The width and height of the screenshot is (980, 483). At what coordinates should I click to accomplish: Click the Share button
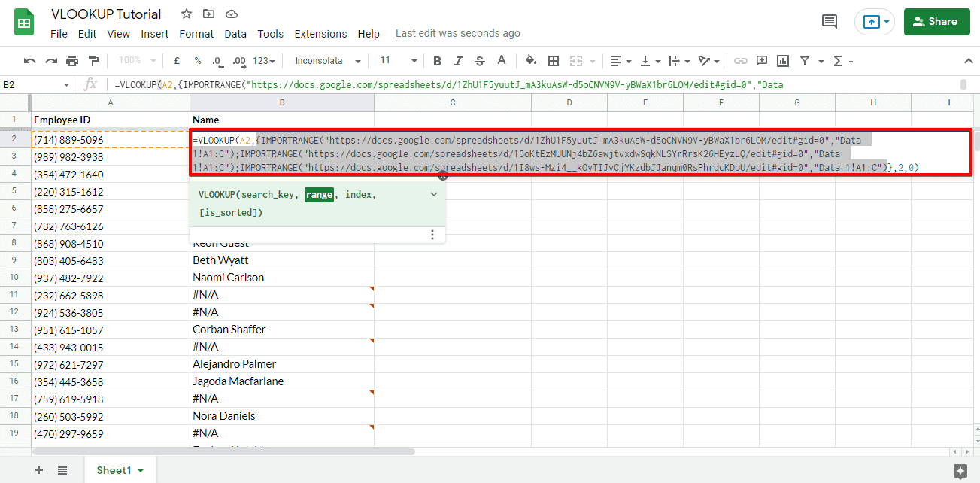click(x=936, y=21)
